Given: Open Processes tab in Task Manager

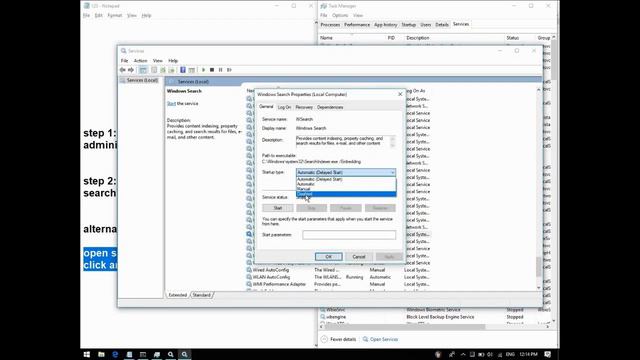Looking at the screenshot, I should pos(330,25).
